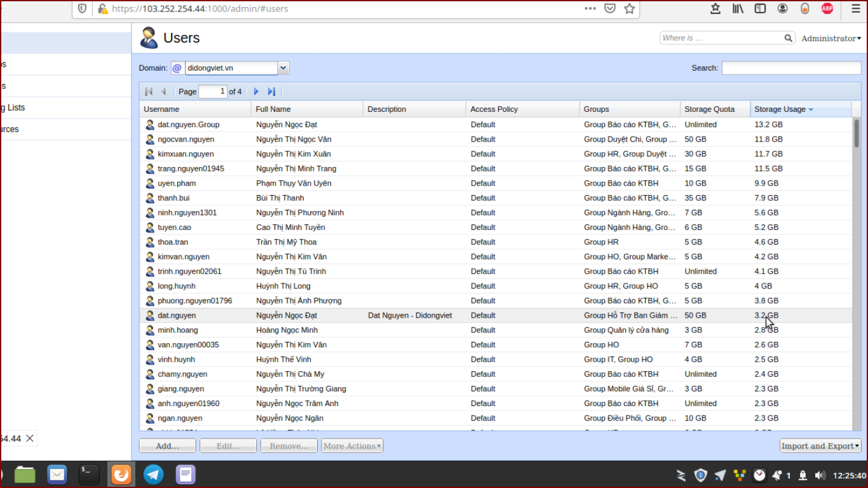Sort by Full Name column header
Screen dimensions: 868x488
pyautogui.click(x=308, y=109)
